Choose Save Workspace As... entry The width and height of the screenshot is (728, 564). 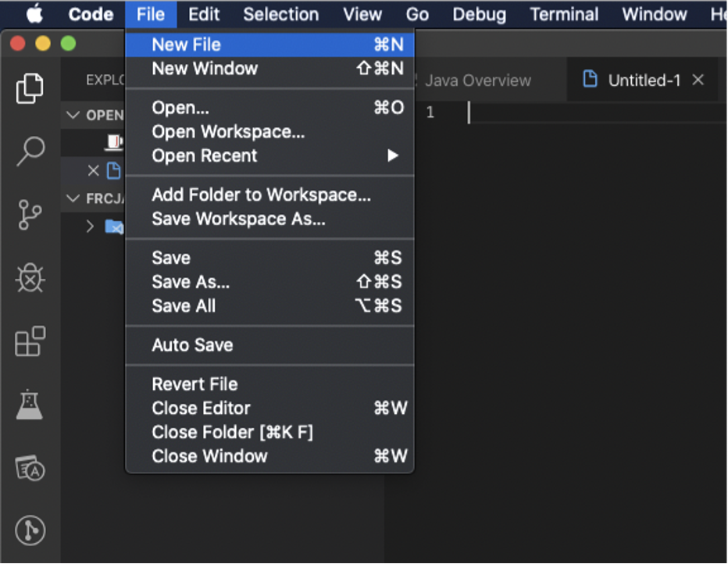pos(269,219)
